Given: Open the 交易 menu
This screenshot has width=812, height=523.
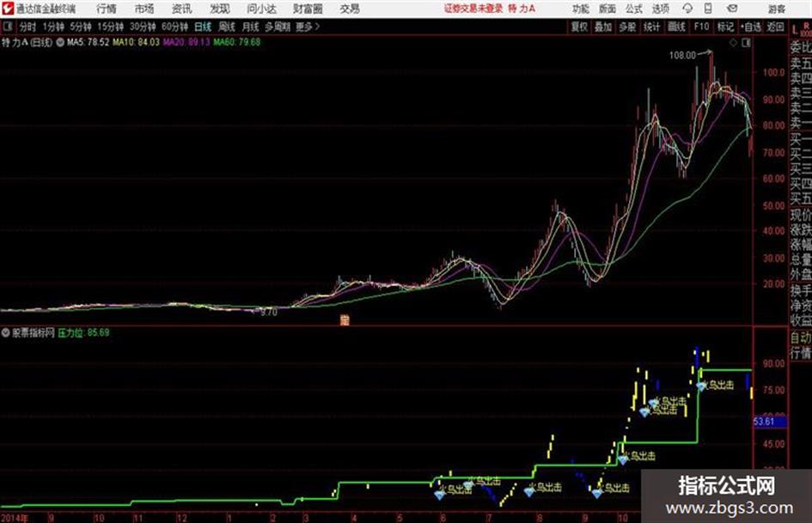Looking at the screenshot, I should (350, 9).
